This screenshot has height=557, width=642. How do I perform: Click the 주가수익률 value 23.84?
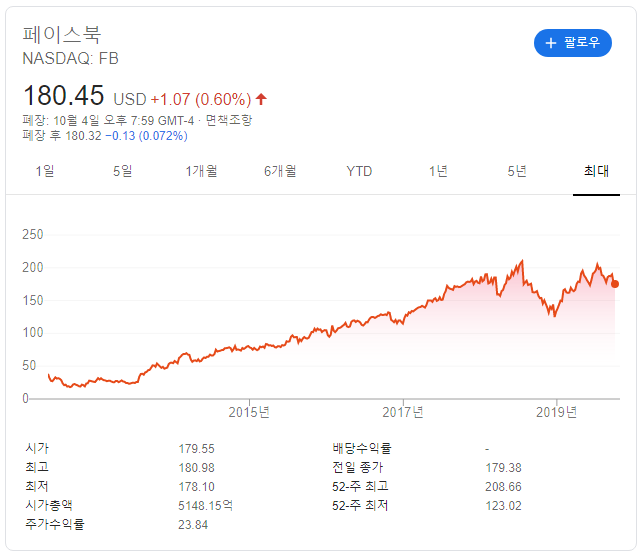coord(193,525)
